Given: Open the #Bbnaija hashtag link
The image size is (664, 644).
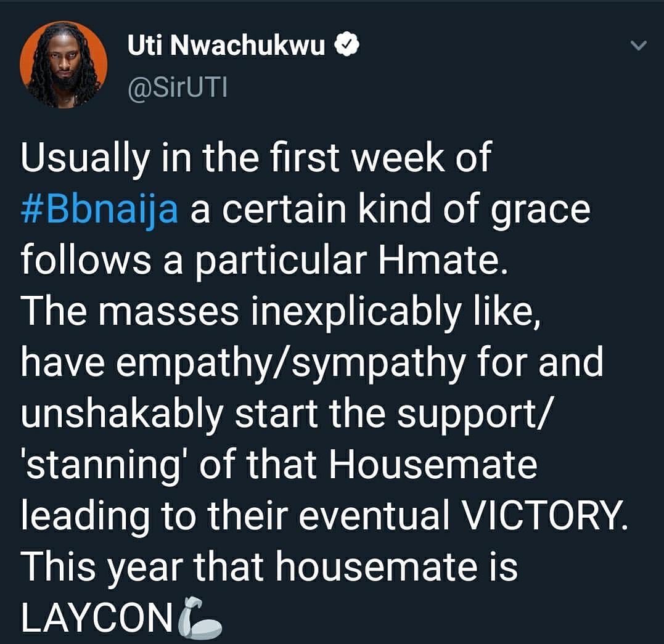Looking at the screenshot, I should 99,209.
